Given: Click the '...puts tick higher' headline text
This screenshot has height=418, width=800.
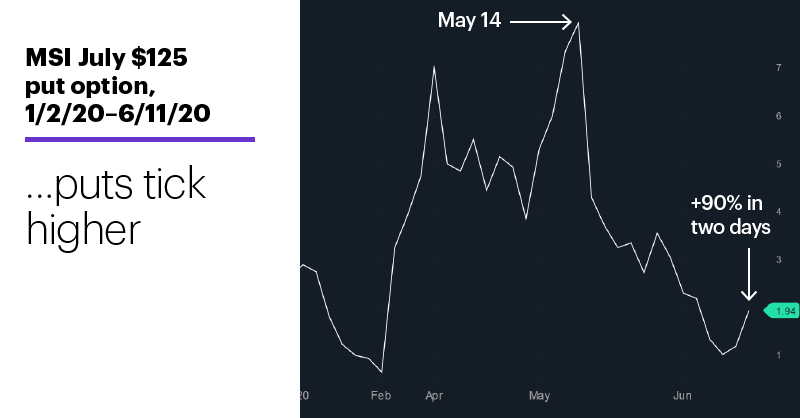Looking at the screenshot, I should (x=116, y=206).
